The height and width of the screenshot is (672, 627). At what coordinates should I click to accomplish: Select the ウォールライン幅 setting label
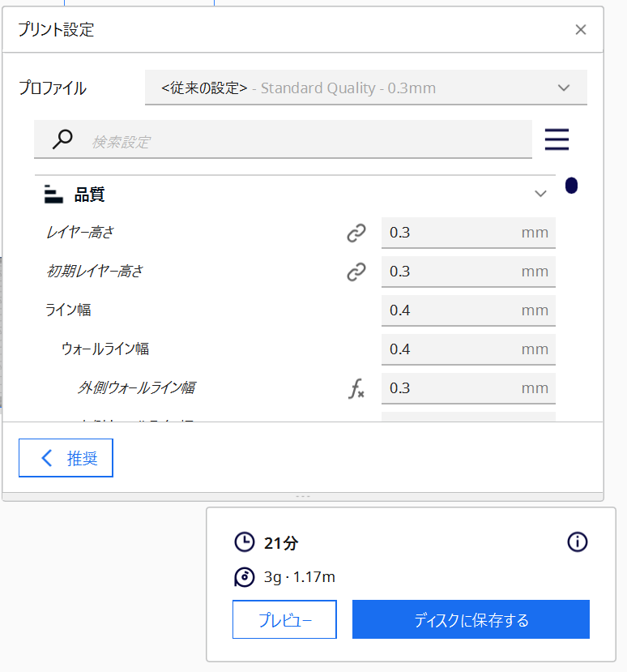tap(105, 349)
